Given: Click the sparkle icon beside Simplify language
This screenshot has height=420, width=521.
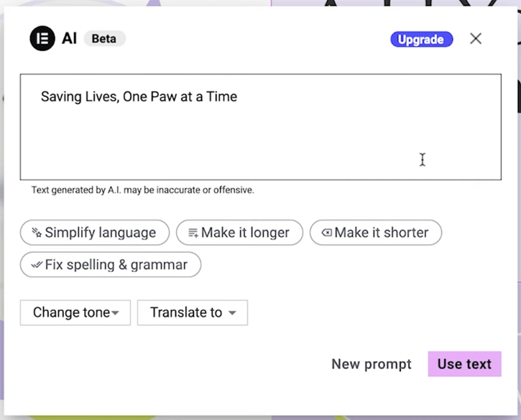Looking at the screenshot, I should coord(37,232).
